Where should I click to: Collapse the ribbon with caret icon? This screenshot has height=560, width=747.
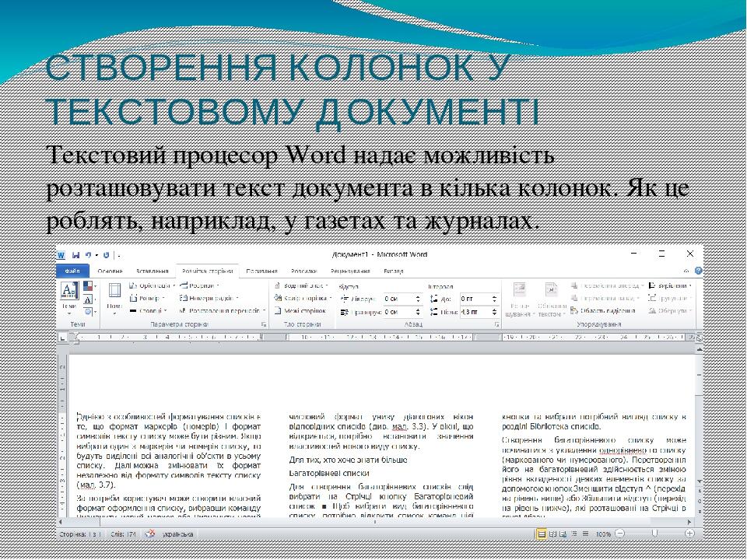click(x=686, y=271)
